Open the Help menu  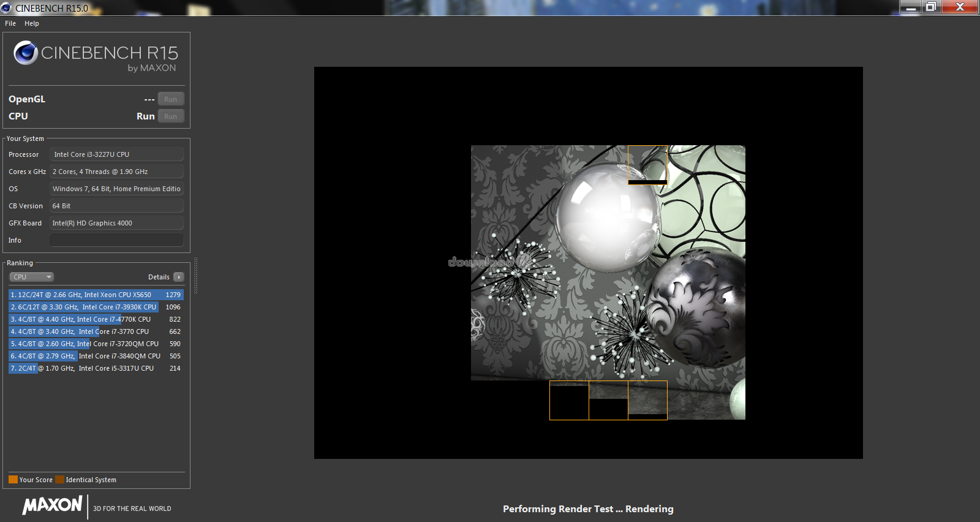32,23
